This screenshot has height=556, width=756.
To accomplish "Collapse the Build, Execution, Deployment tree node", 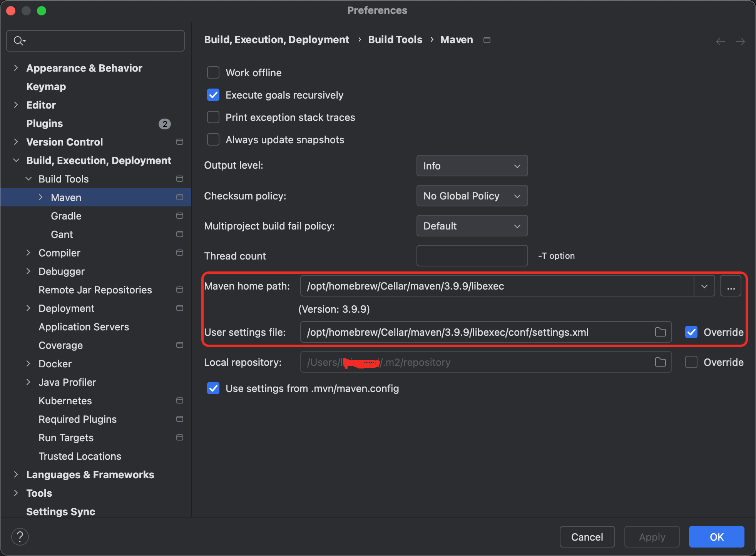I will click(x=16, y=160).
